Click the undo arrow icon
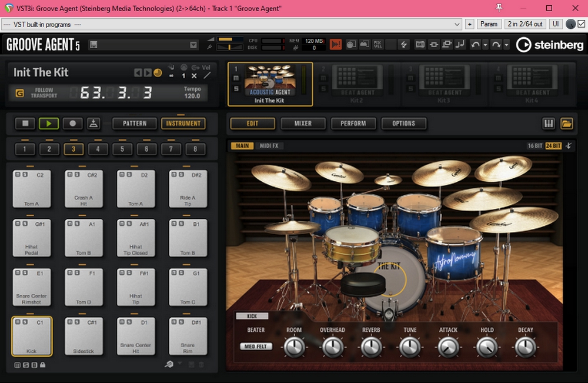The width and height of the screenshot is (588, 383). tap(475, 45)
